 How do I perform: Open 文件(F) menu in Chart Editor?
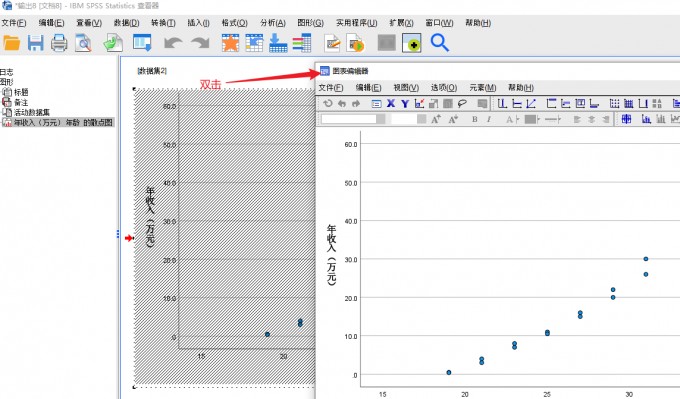click(331, 88)
